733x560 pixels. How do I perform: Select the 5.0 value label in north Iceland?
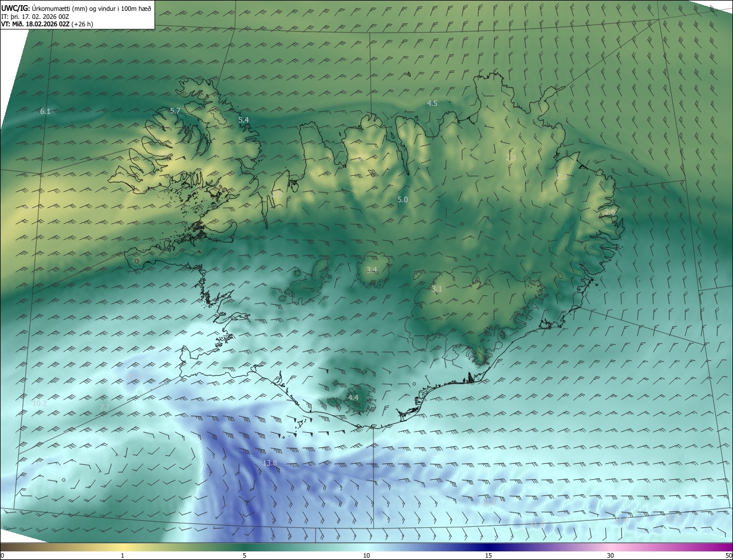[x=403, y=199]
